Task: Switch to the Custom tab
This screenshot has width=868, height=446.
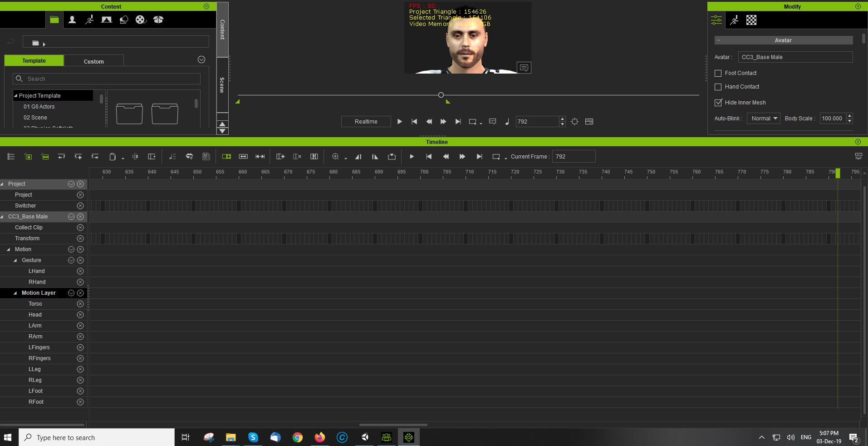Action: tap(94, 61)
